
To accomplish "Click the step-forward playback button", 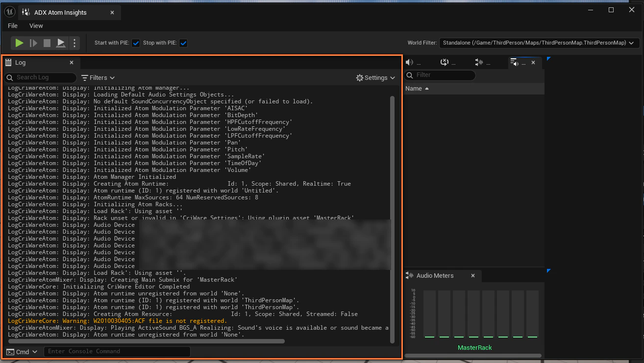I will (x=33, y=43).
